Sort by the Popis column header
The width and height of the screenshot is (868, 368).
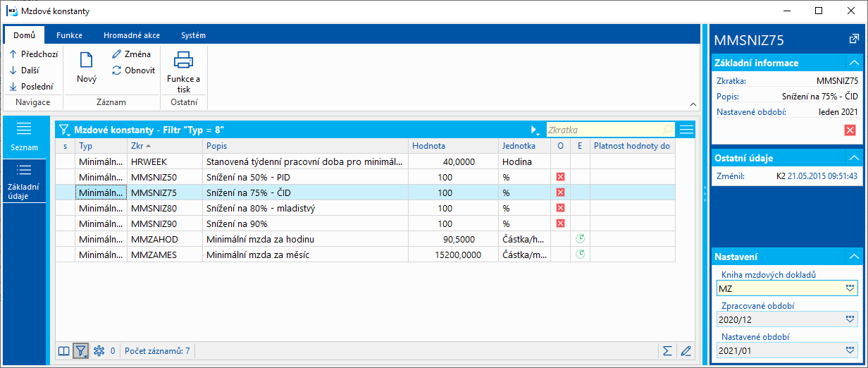306,146
